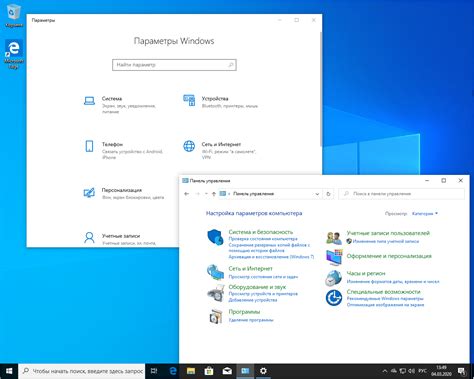Click the Часы и регион icon
Viewport: 474px width, 379px height.
coord(334,278)
